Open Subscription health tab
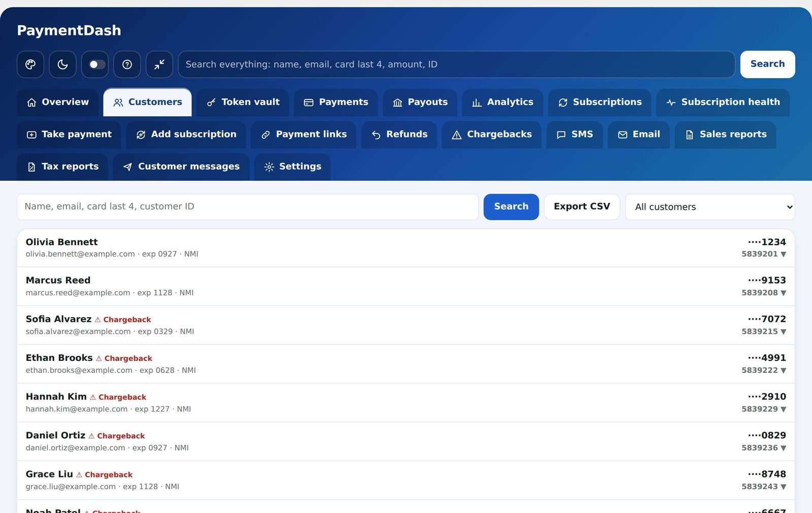The height and width of the screenshot is (513, 812). [x=723, y=102]
